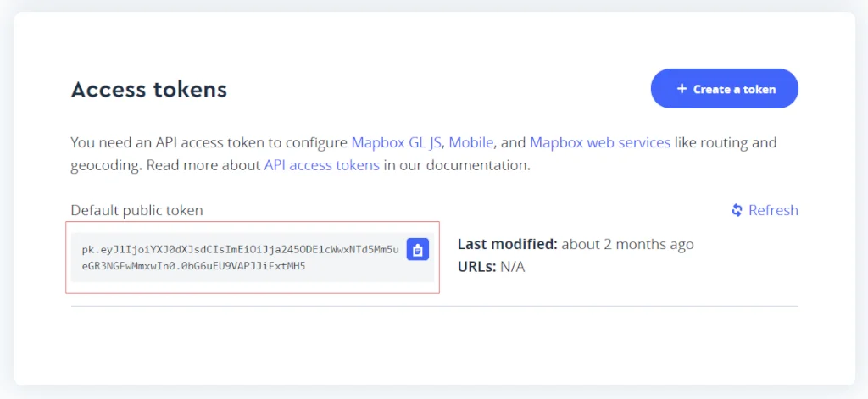
Task: Click the token's first line starting with pk.eyJ1
Action: 241,250
